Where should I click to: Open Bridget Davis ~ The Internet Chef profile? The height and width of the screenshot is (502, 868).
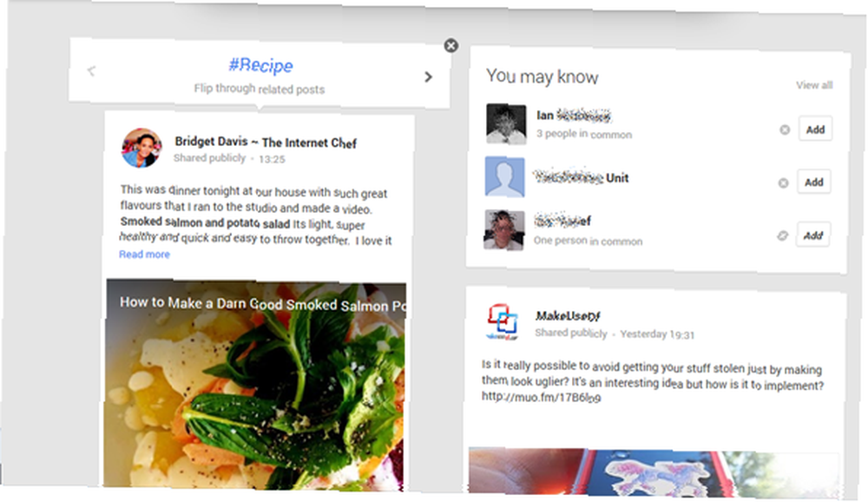point(266,142)
